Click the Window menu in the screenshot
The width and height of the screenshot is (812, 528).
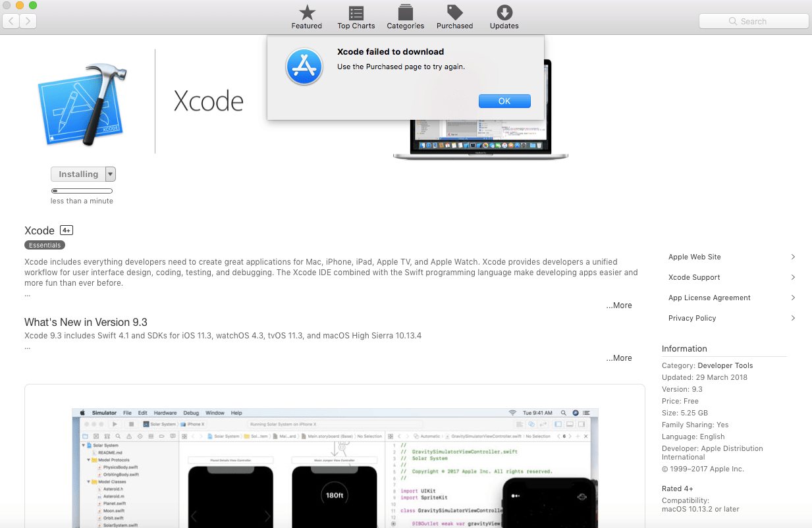coord(215,413)
